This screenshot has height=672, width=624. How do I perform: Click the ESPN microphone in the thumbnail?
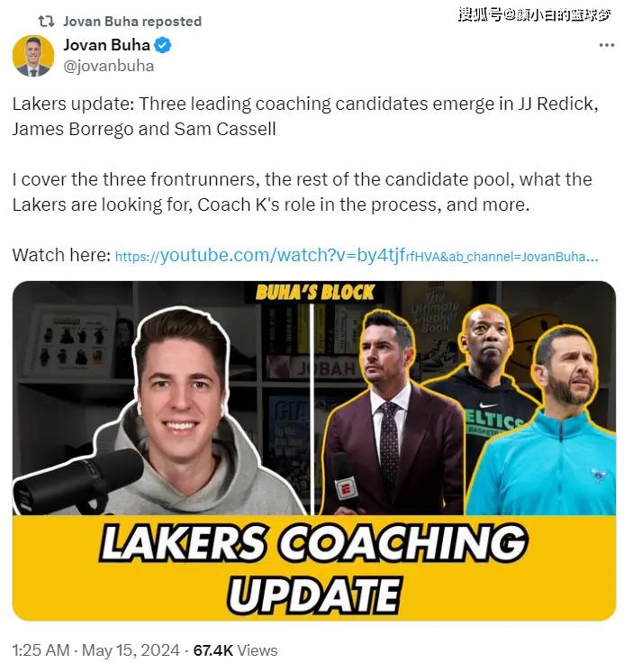click(343, 482)
